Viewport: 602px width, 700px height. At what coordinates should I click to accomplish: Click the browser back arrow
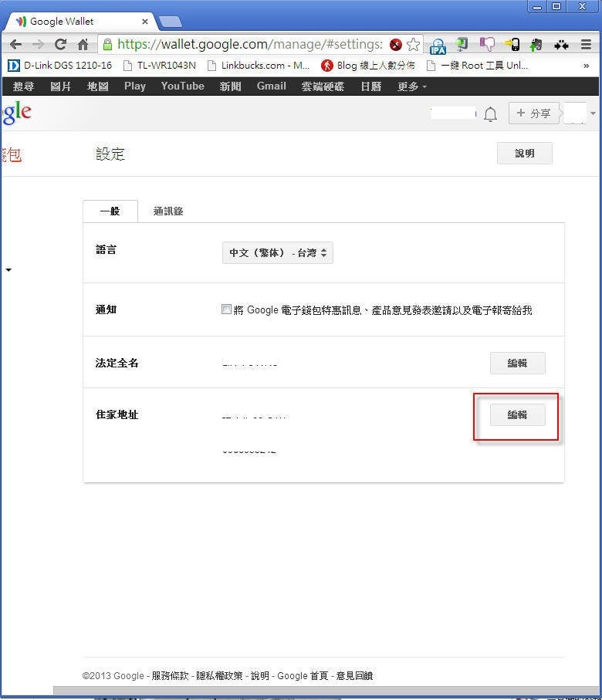tap(15, 45)
